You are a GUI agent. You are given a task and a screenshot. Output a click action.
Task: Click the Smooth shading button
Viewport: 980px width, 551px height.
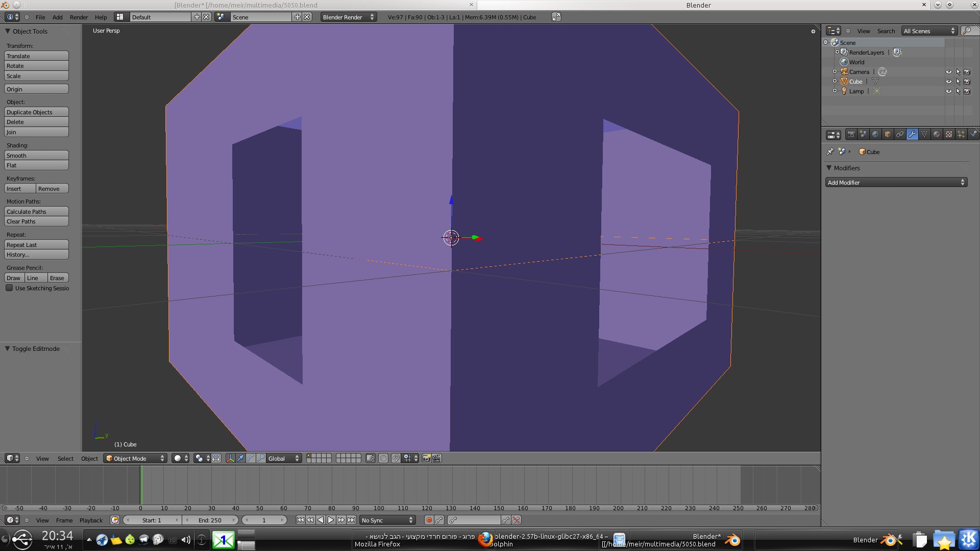[x=36, y=156]
